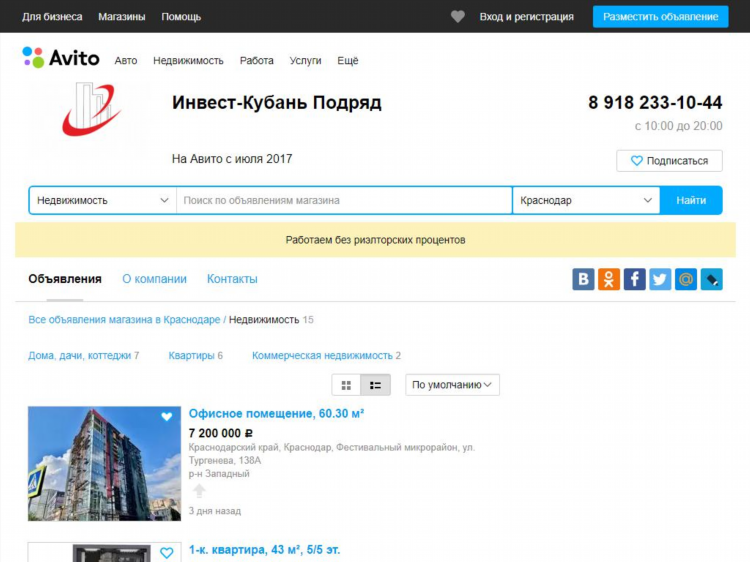The height and width of the screenshot is (562, 750).
Task: Click the На Авито с июля 2017 text
Action: coord(232,159)
